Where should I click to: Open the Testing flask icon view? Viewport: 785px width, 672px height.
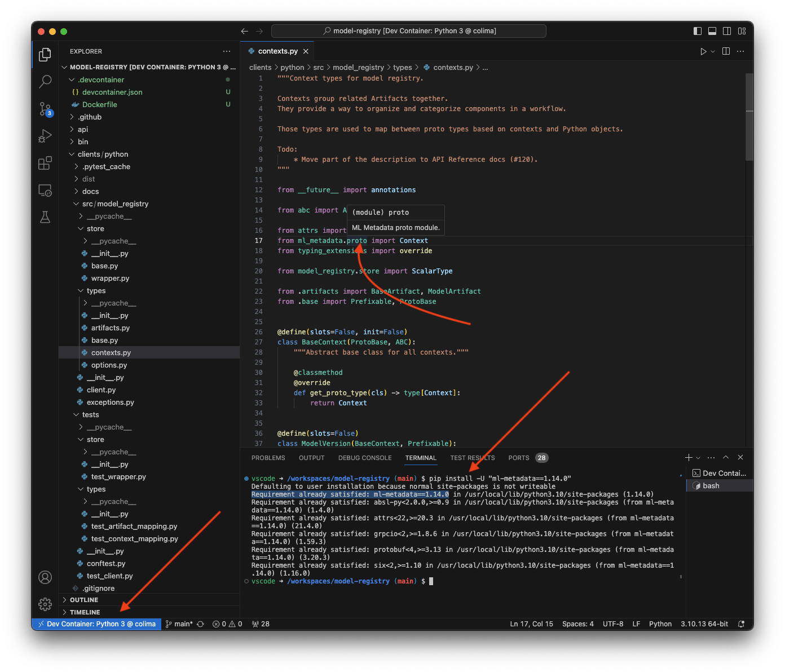[45, 218]
